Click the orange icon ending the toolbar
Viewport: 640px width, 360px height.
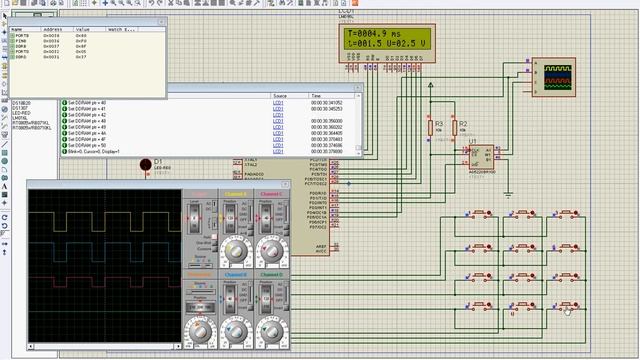pos(355,3)
